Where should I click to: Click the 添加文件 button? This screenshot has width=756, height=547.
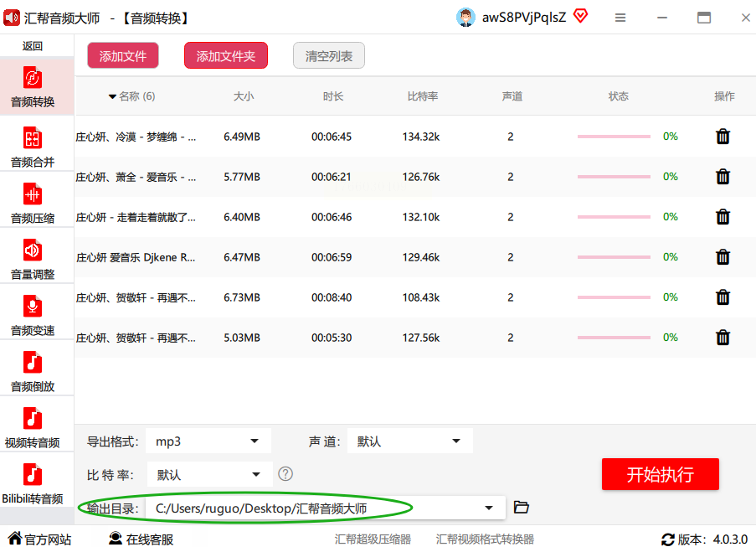pyautogui.click(x=123, y=56)
